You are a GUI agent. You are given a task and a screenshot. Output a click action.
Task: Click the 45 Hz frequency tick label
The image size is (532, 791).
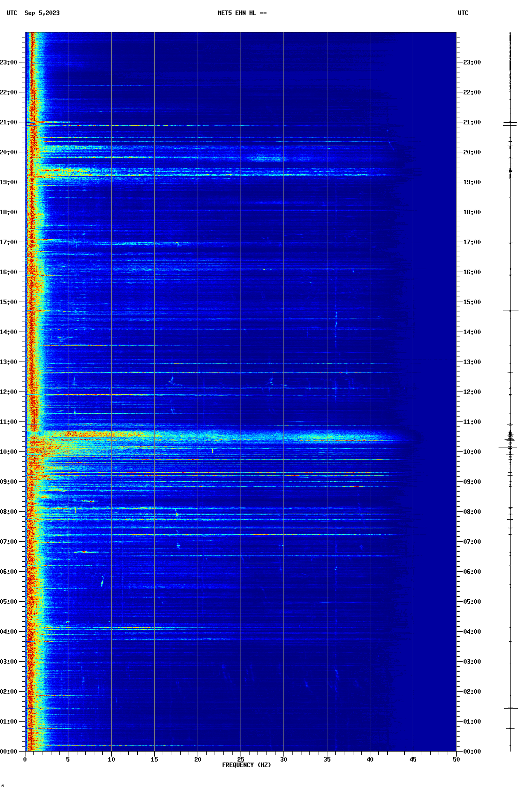[x=413, y=760]
